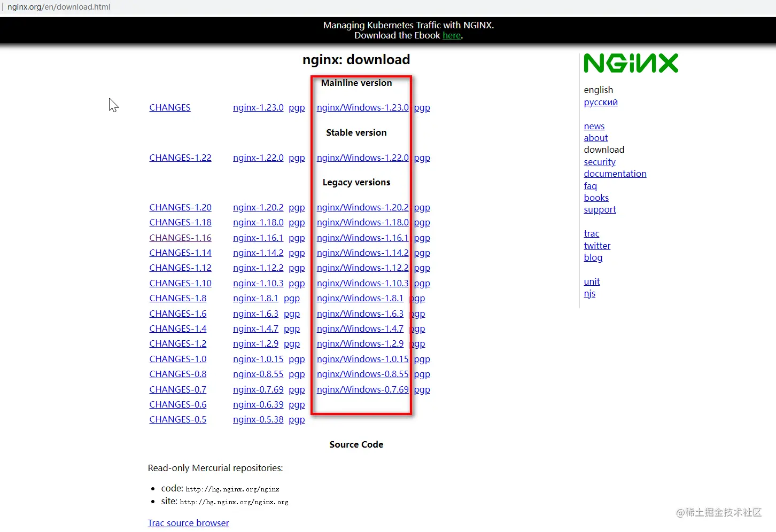Download nginx/Windows-0.7.69
Image resolution: width=776 pixels, height=532 pixels.
click(x=363, y=389)
